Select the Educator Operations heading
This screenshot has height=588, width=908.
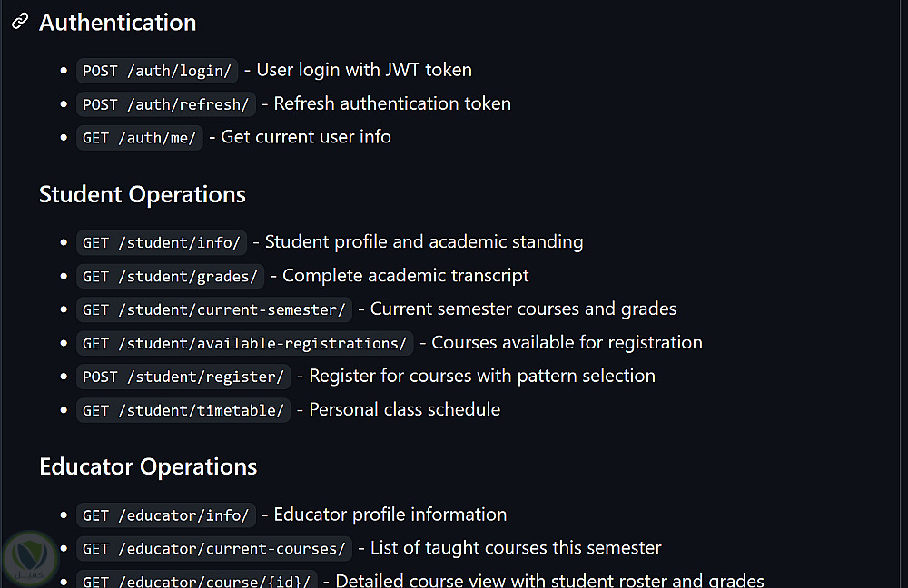pyautogui.click(x=148, y=466)
